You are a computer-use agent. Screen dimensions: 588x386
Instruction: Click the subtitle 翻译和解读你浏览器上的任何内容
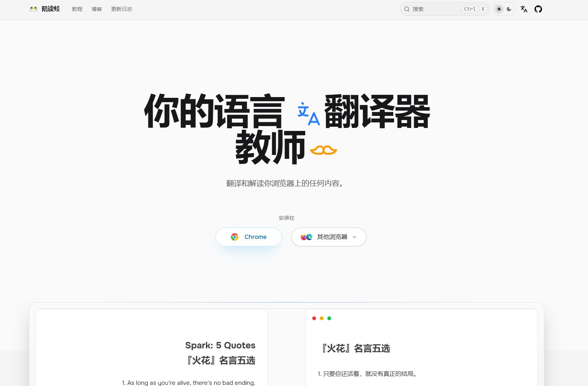tap(285, 184)
